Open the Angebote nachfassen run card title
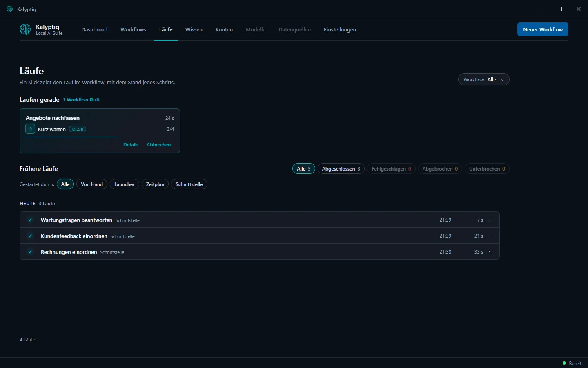588x368 pixels. 53,118
